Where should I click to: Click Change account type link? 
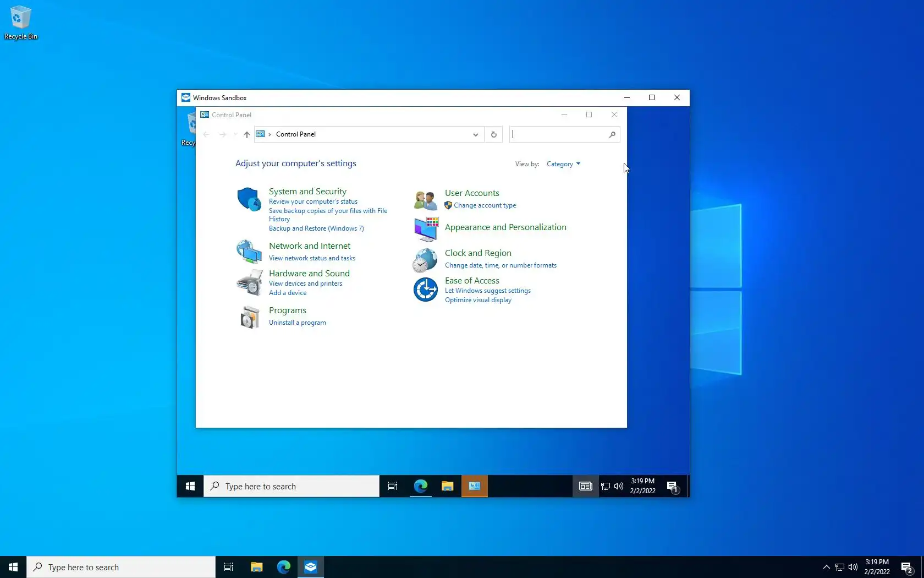tap(485, 205)
